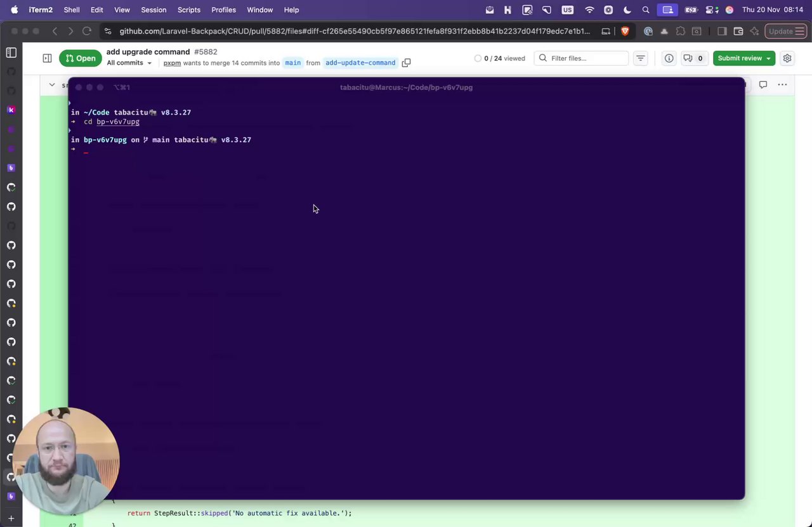Go back in the browser window
Viewport: 812px width, 527px height.
[x=55, y=31]
